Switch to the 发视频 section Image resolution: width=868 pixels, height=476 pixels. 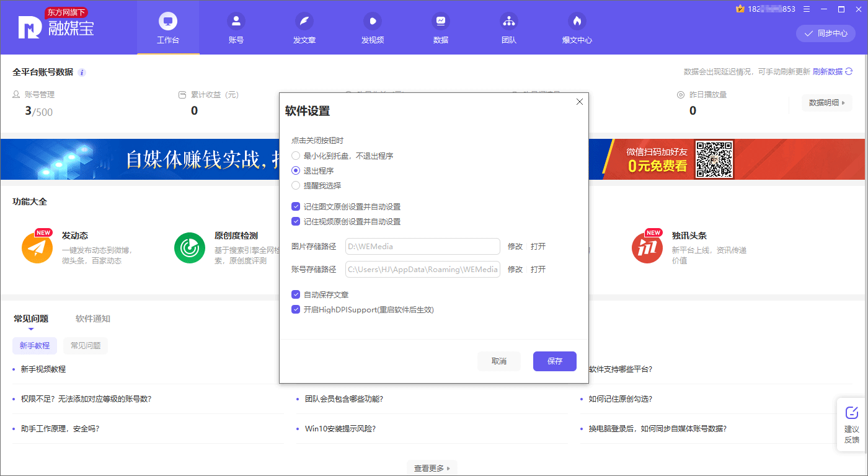click(x=372, y=27)
